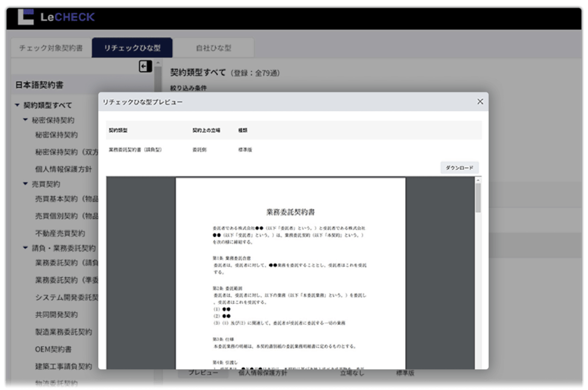Click the プレビュー button in the bottom row

[203, 373]
